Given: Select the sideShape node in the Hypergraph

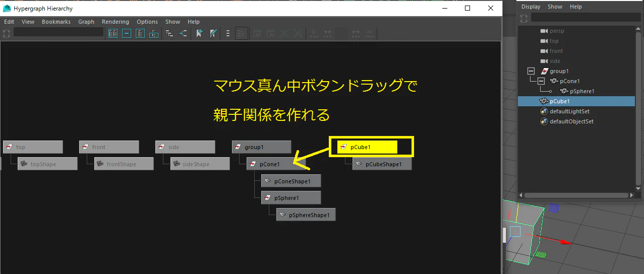Looking at the screenshot, I should [200, 164].
